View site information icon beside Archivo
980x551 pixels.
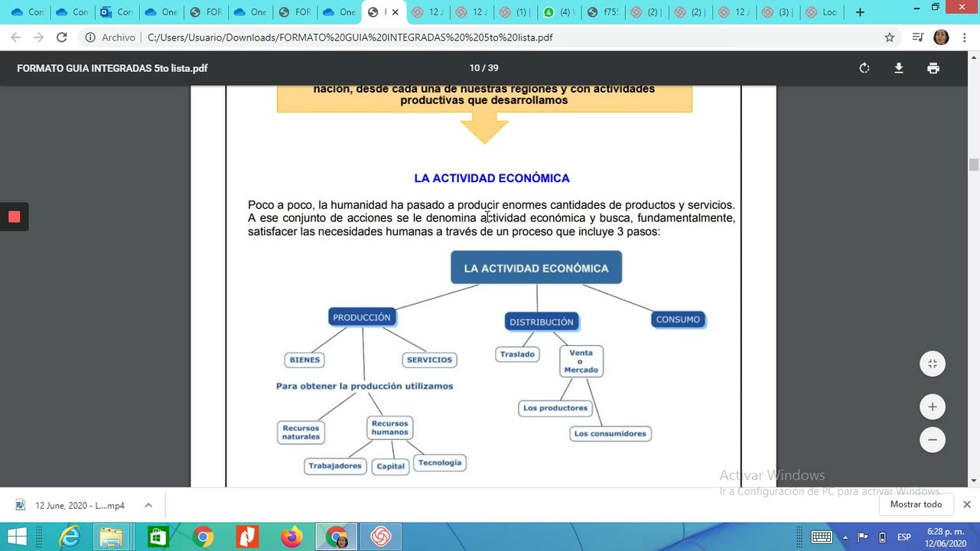click(x=90, y=37)
